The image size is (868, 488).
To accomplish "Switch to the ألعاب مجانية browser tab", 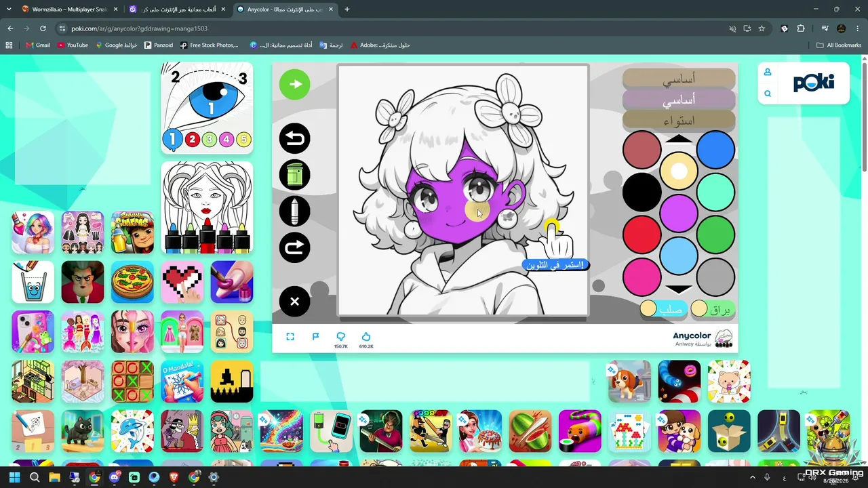I will tap(178, 9).
